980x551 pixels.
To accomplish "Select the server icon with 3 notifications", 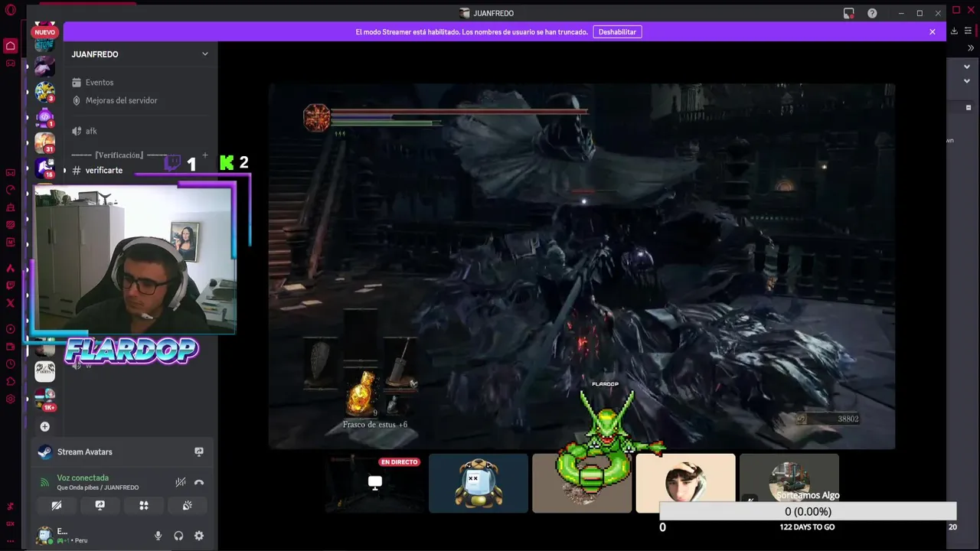I will coord(44,92).
